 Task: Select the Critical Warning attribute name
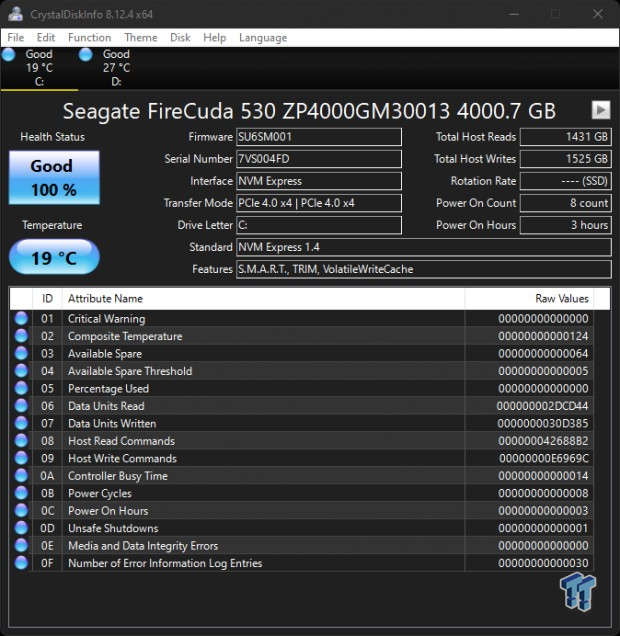pos(106,319)
